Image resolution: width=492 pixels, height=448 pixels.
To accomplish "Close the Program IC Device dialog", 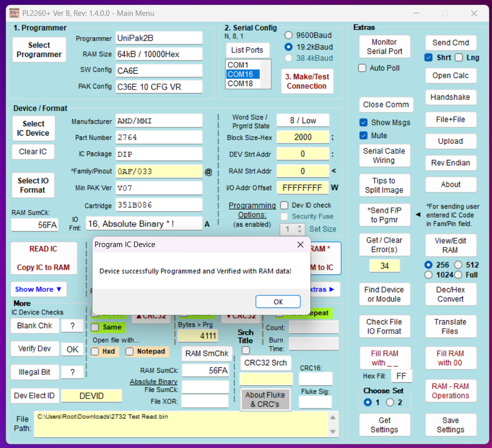I will click(x=300, y=245).
